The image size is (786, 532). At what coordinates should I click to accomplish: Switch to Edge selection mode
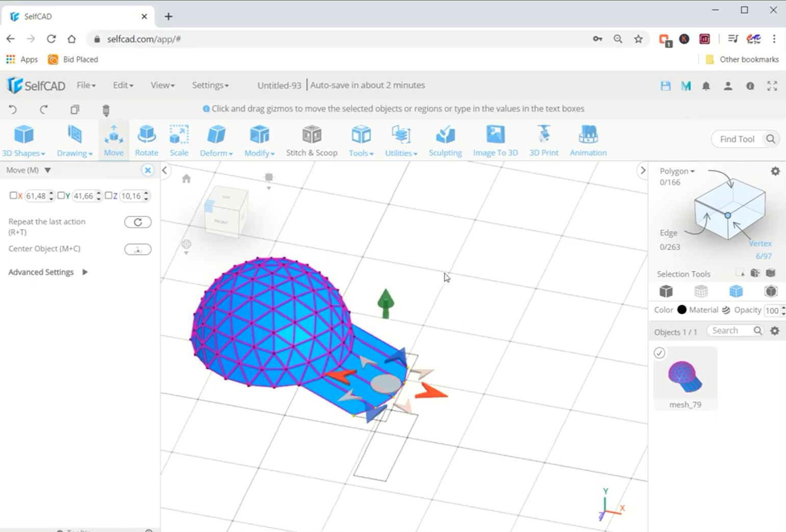669,233
